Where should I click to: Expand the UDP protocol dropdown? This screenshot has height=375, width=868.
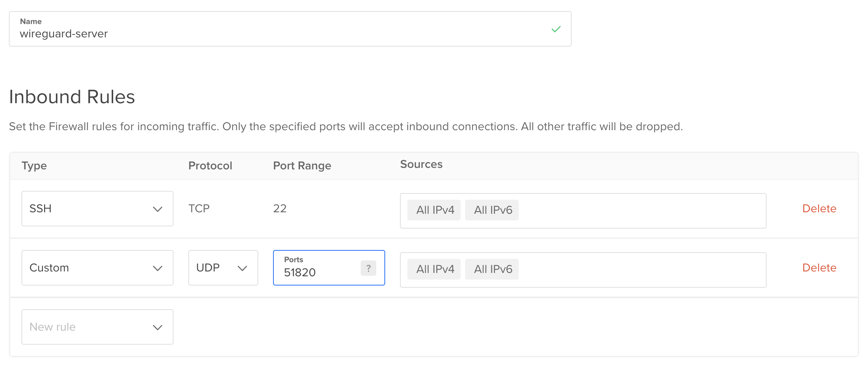point(223,268)
